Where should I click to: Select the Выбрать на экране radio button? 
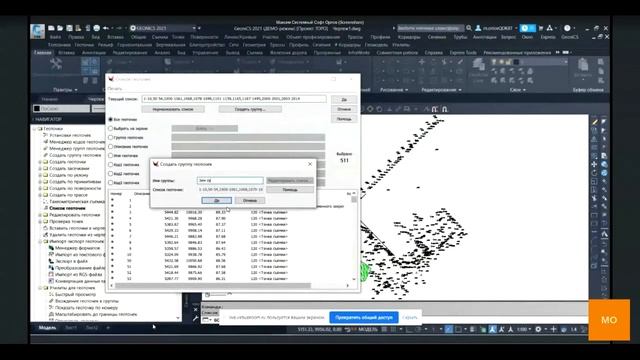(110, 129)
